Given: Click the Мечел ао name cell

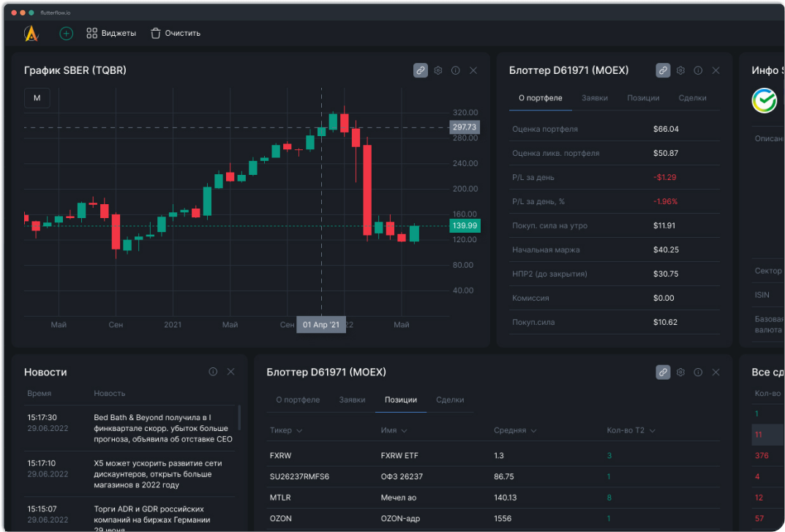Looking at the screenshot, I should point(399,498).
